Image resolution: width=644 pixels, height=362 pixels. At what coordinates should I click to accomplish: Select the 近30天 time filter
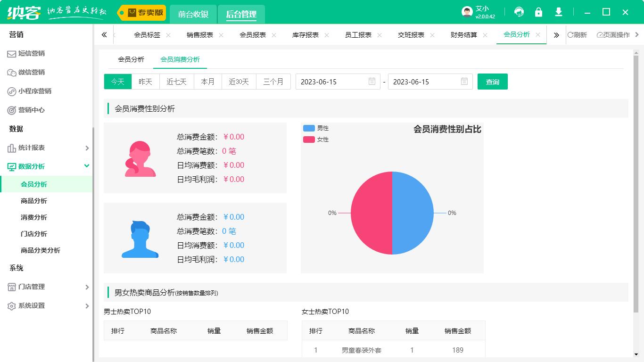[x=239, y=81]
